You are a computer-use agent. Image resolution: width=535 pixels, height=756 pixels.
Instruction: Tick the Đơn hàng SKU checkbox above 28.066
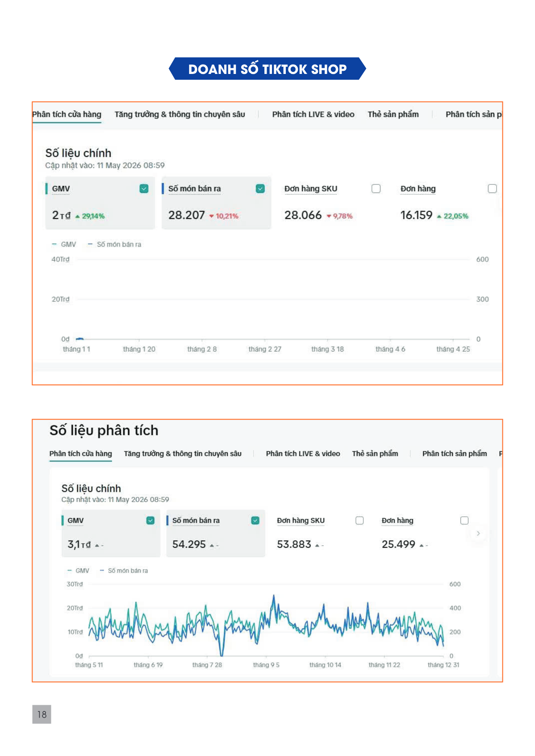pos(376,189)
